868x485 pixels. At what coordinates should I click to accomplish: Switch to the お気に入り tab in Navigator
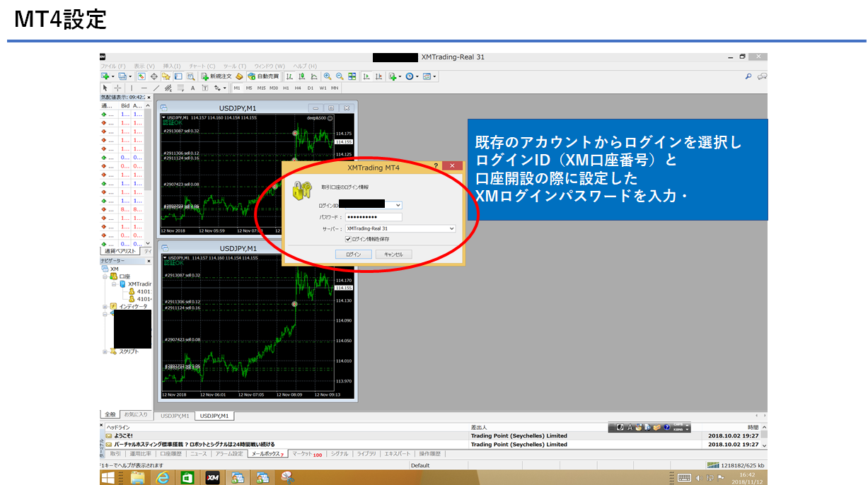(x=135, y=414)
